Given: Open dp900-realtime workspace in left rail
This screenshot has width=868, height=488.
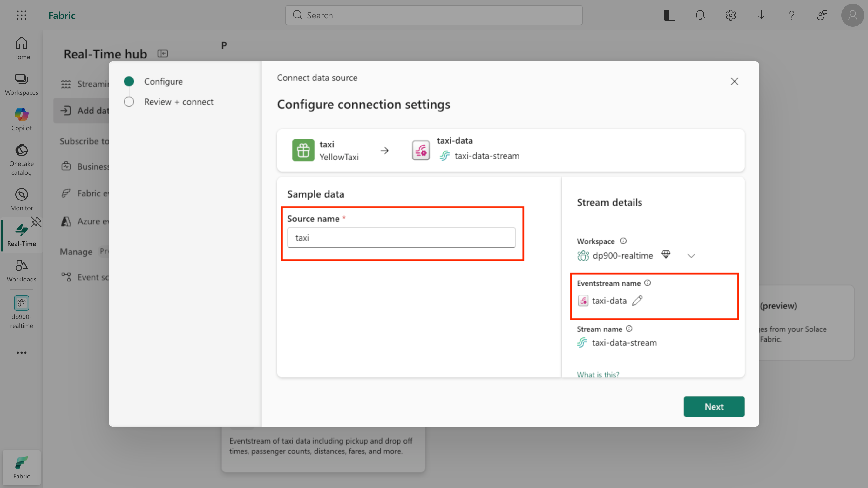Looking at the screenshot, I should (22, 312).
